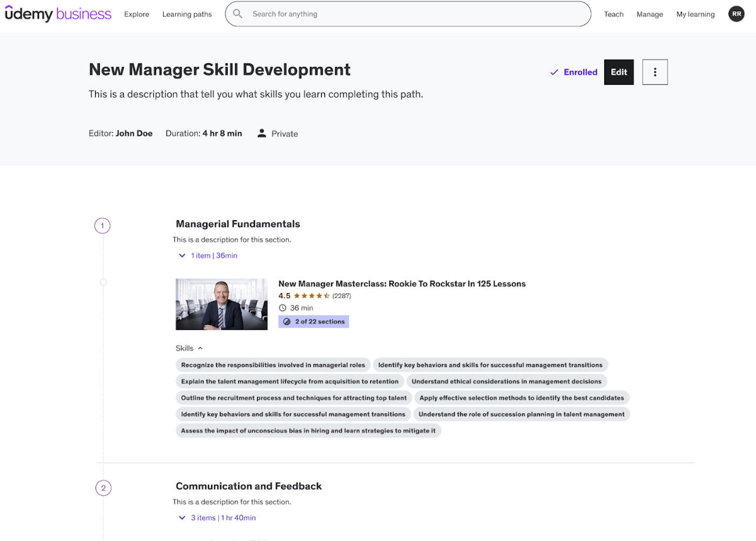
Task: Open the three-dot more options menu
Action: [x=654, y=72]
